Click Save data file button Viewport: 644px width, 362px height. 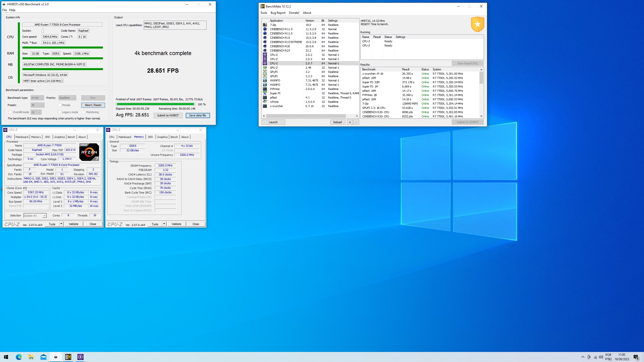tap(198, 115)
